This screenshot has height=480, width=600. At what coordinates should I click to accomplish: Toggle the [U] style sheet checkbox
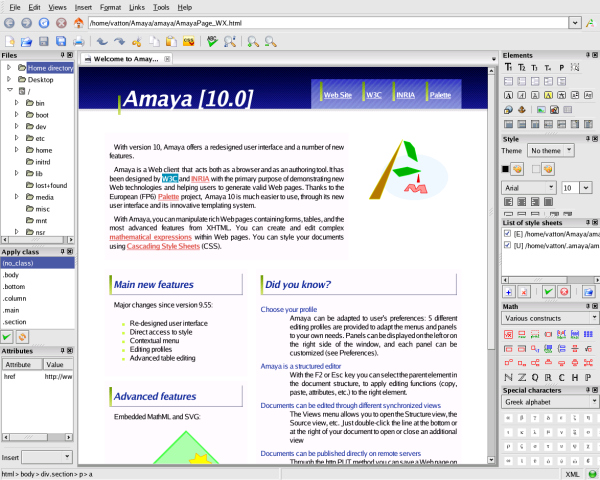pyautogui.click(x=507, y=246)
